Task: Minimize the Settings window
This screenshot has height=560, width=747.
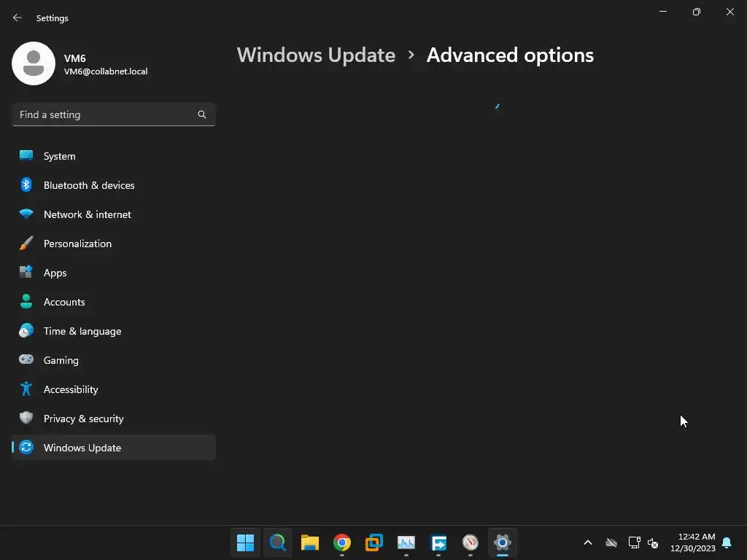Action: pos(663,12)
